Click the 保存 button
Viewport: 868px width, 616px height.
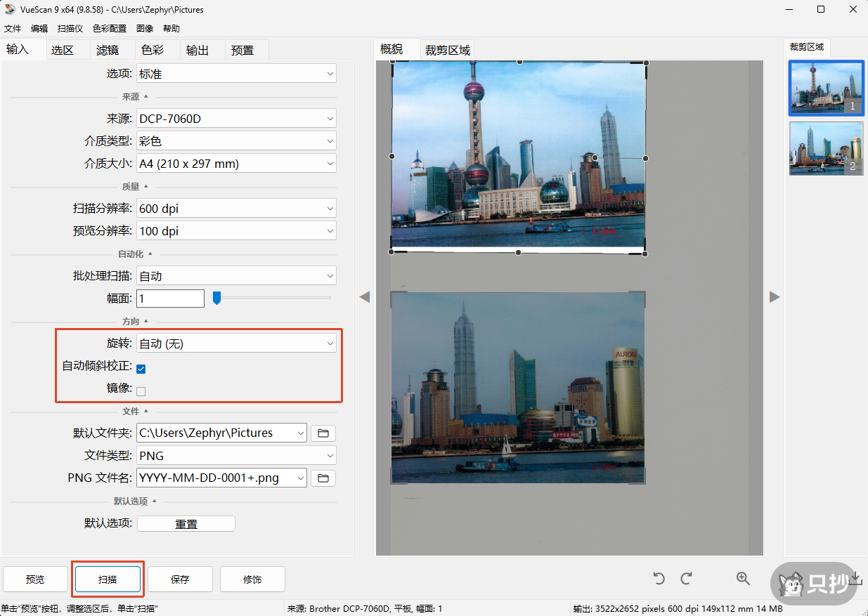click(180, 579)
